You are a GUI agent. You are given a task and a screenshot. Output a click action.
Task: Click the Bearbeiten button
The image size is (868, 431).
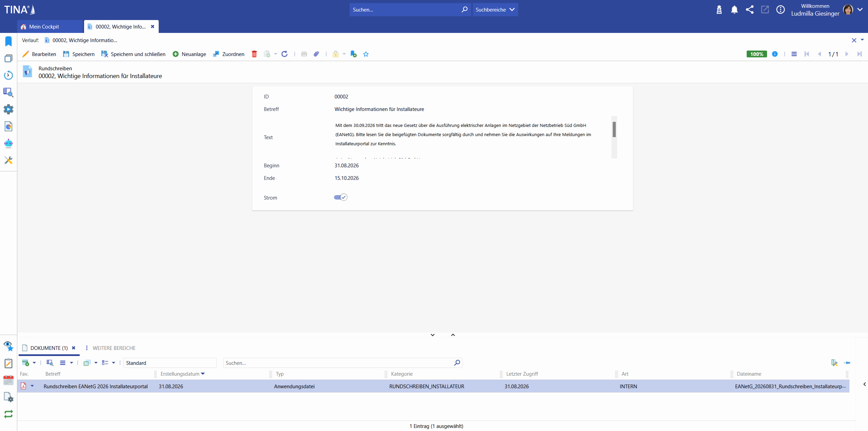pyautogui.click(x=39, y=54)
